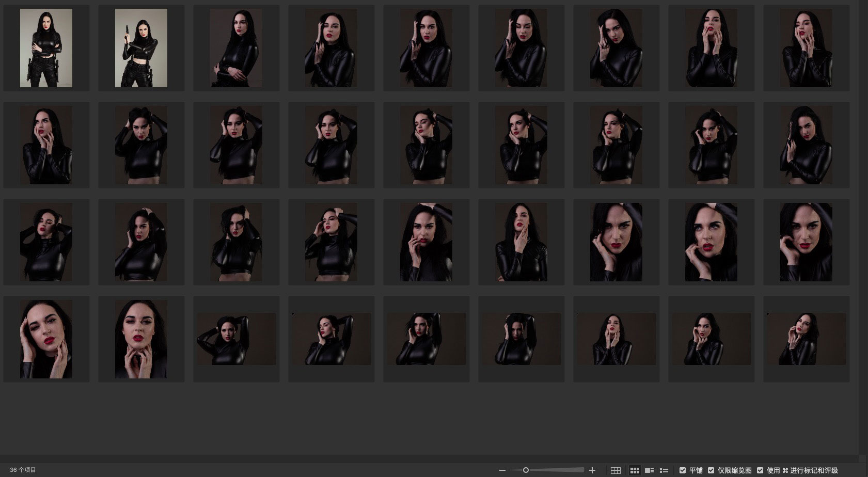The height and width of the screenshot is (477, 868).
Task: Switch to thumbnails view icon
Action: pyautogui.click(x=635, y=470)
